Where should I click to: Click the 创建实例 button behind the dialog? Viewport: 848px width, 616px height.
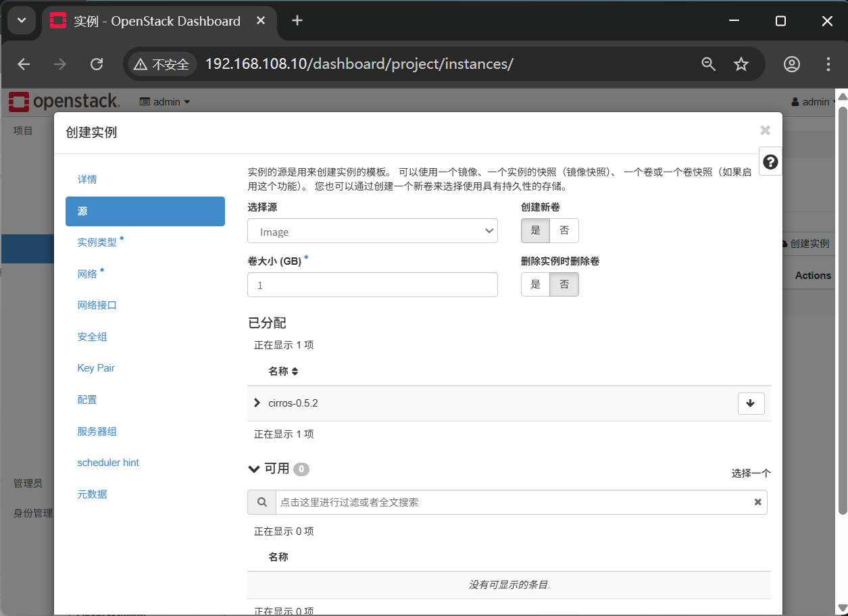click(x=805, y=244)
